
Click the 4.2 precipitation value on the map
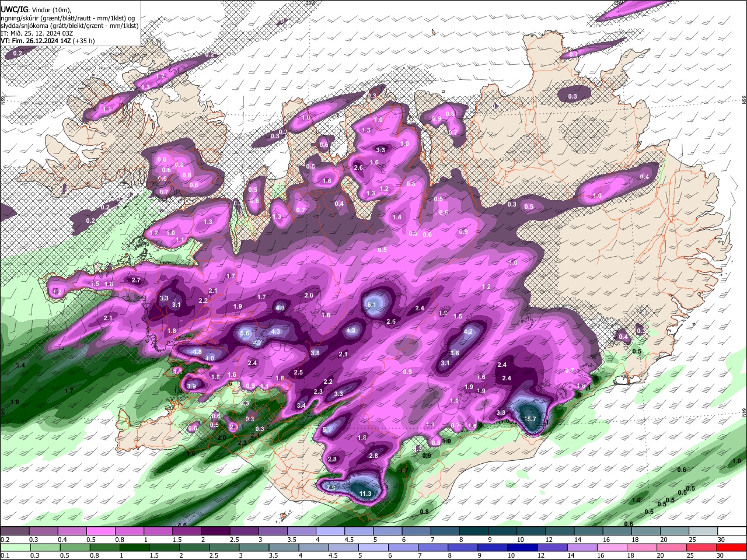point(468,331)
